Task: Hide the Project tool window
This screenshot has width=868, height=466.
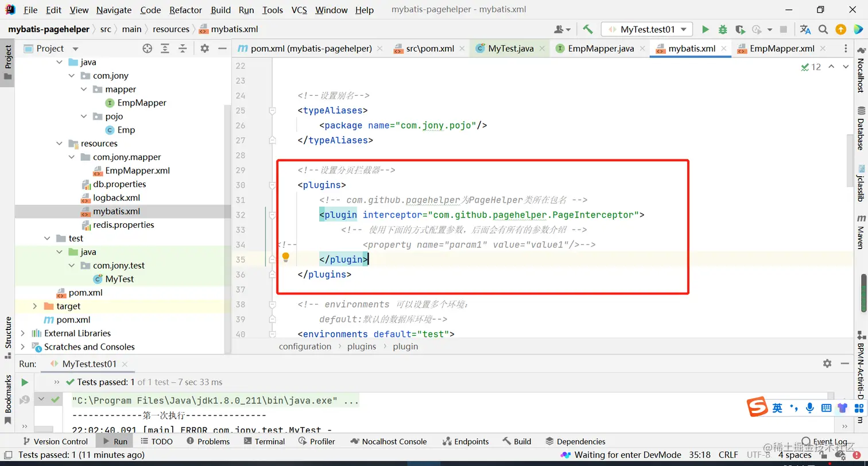Action: coord(222,49)
